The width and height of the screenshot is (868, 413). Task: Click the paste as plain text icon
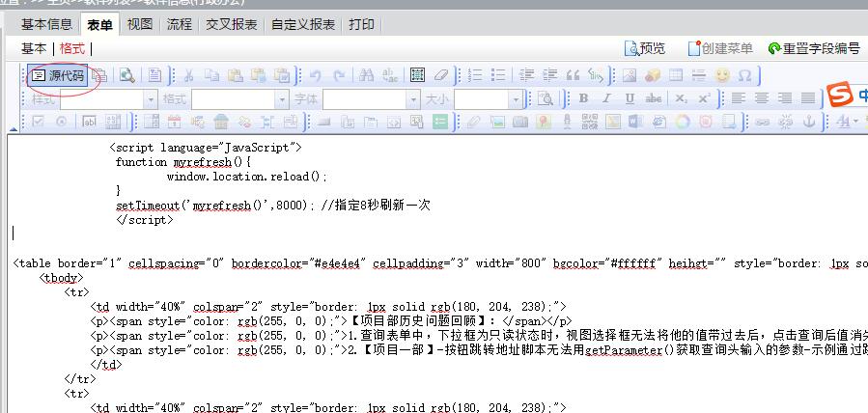259,75
